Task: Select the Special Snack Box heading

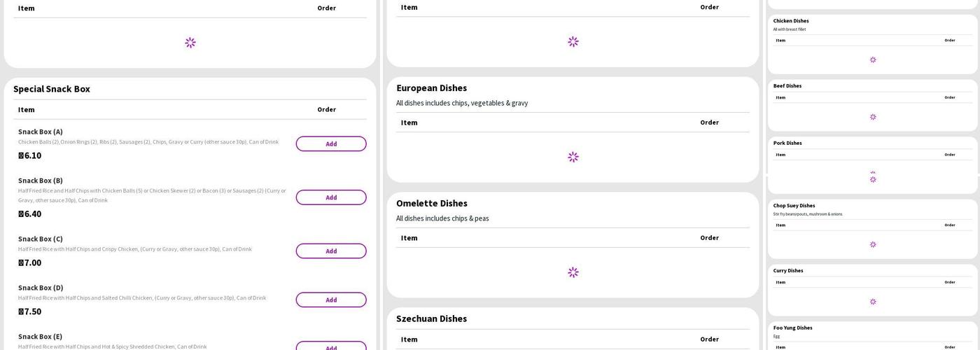Action: click(x=52, y=89)
